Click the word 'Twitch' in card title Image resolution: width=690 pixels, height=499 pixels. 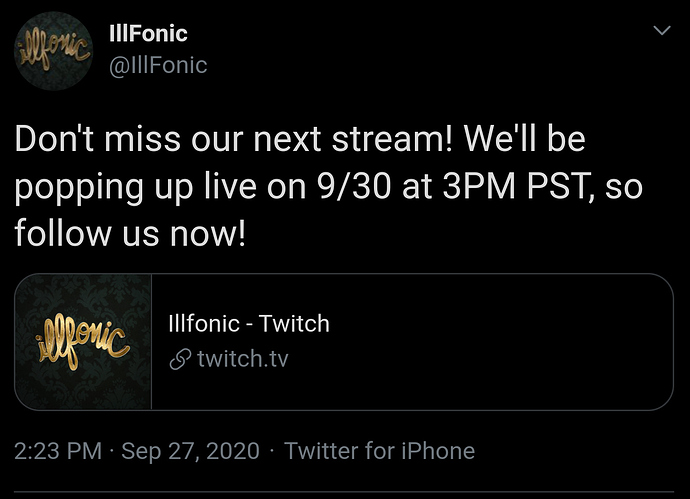coord(294,323)
